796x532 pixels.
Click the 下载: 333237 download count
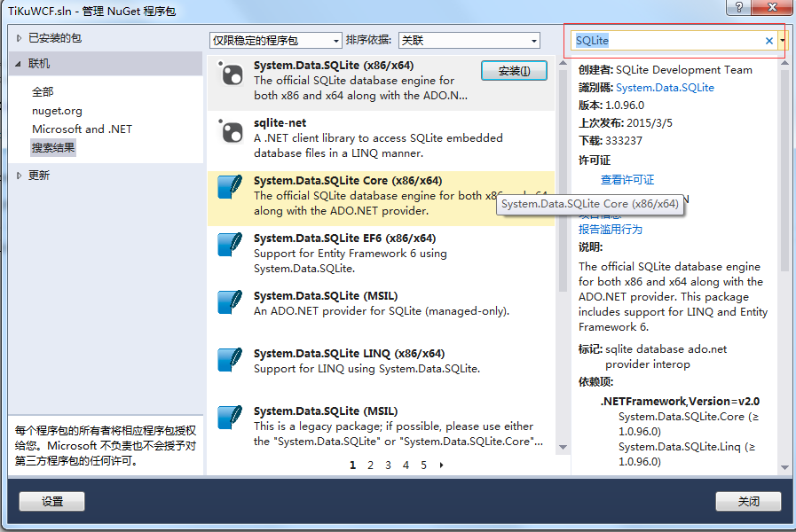(x=611, y=140)
